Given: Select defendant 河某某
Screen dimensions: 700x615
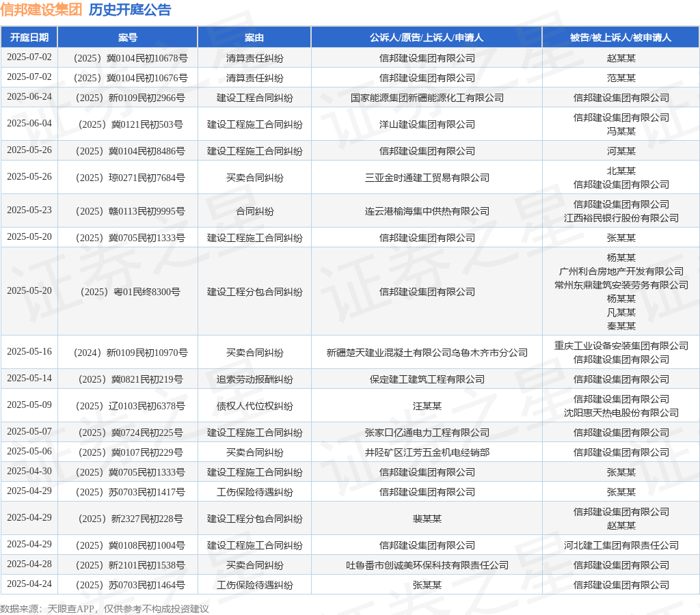Looking at the screenshot, I should click(x=621, y=151).
